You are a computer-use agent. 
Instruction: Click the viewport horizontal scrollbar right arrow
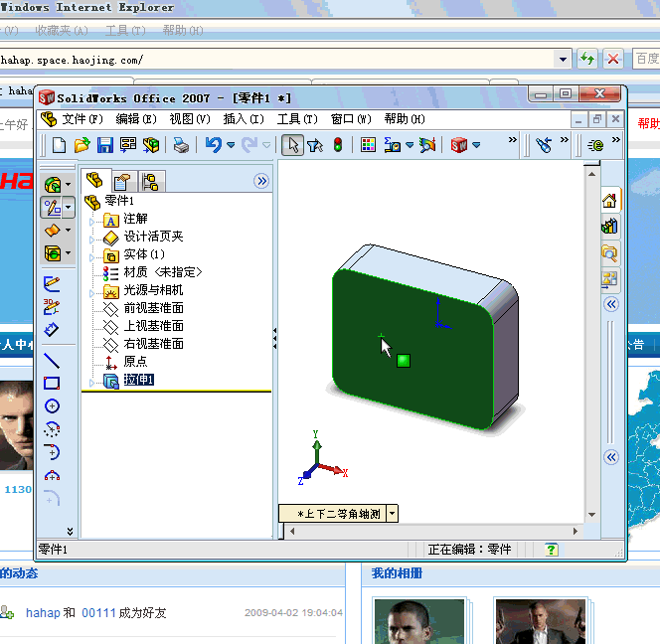tap(575, 531)
